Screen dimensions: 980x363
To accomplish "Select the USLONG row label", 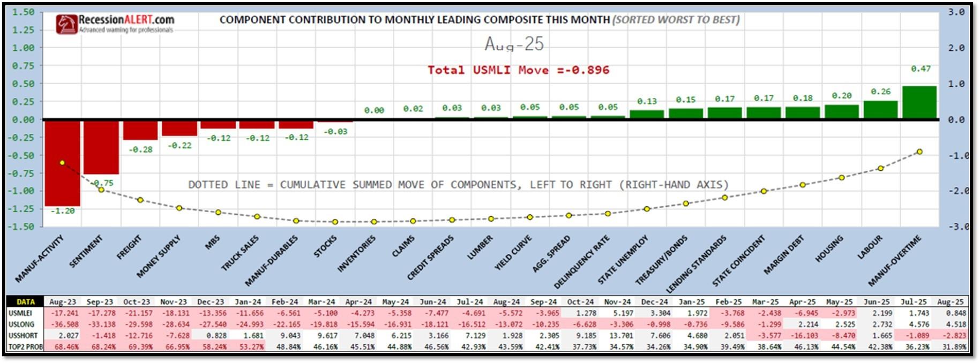I will point(21,324).
